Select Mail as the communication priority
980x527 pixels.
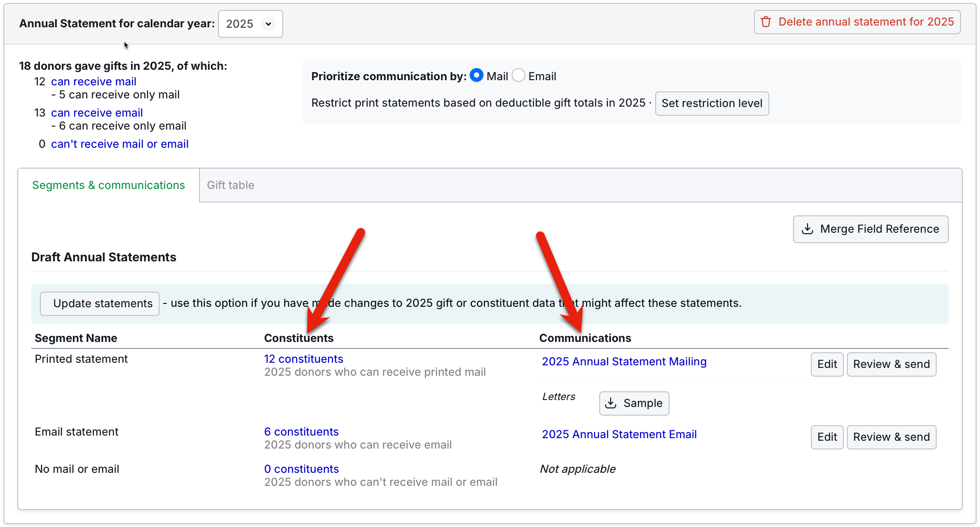(x=477, y=75)
